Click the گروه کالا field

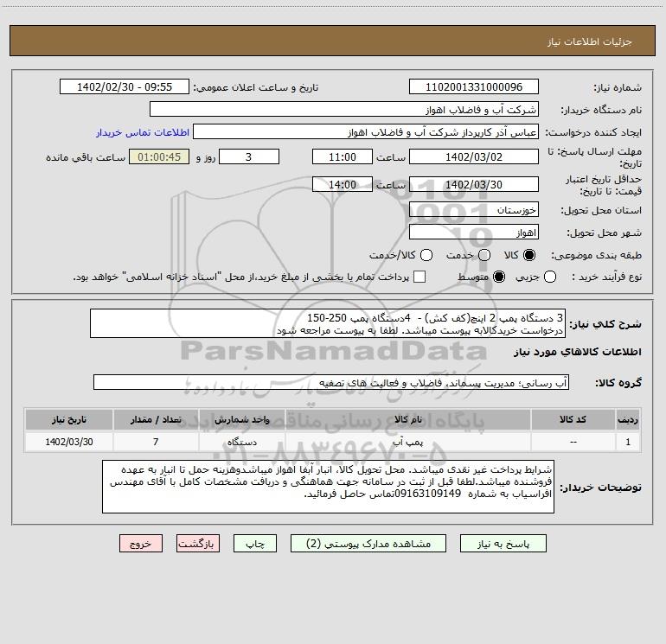[331, 382]
